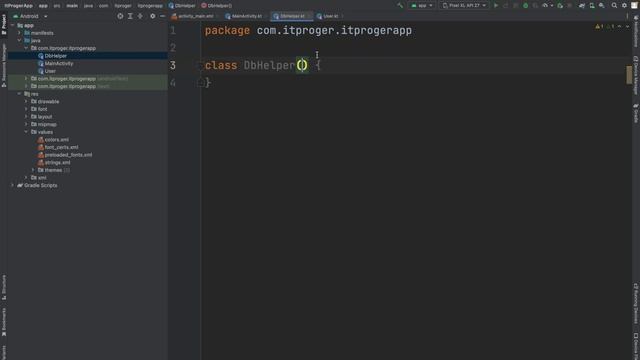Expand the drawable folder
Viewport: 640px width, 360px height.
(x=26, y=102)
